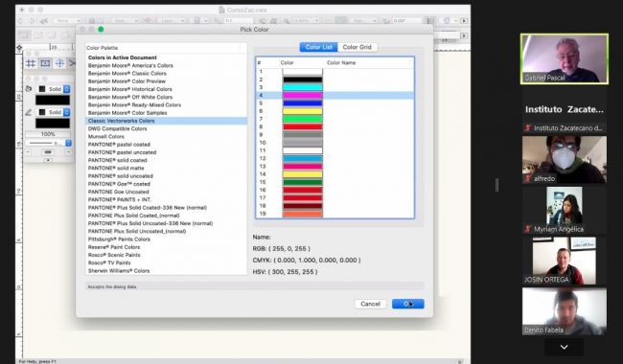Select Gabriel Pascal's video thumbnail

click(565, 58)
